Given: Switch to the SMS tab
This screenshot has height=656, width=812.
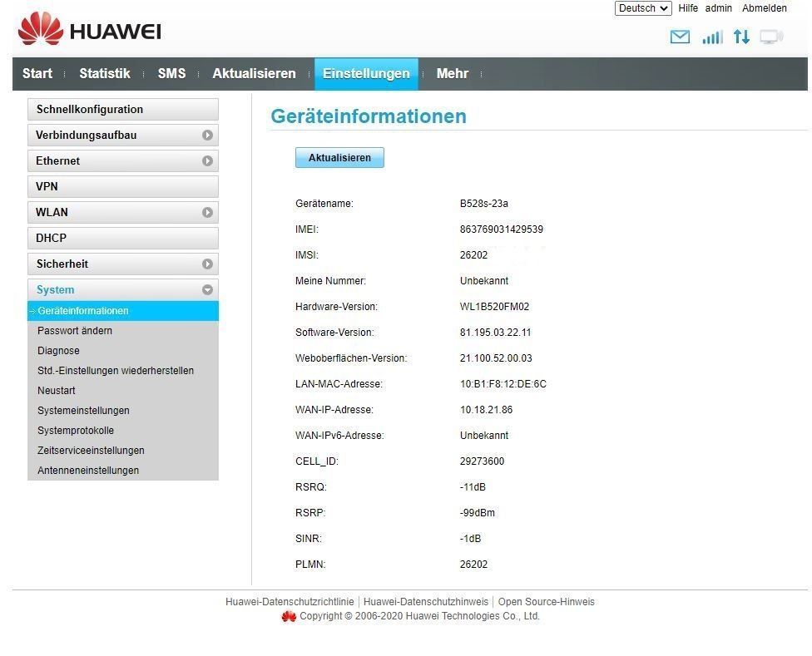Looking at the screenshot, I should (x=171, y=73).
